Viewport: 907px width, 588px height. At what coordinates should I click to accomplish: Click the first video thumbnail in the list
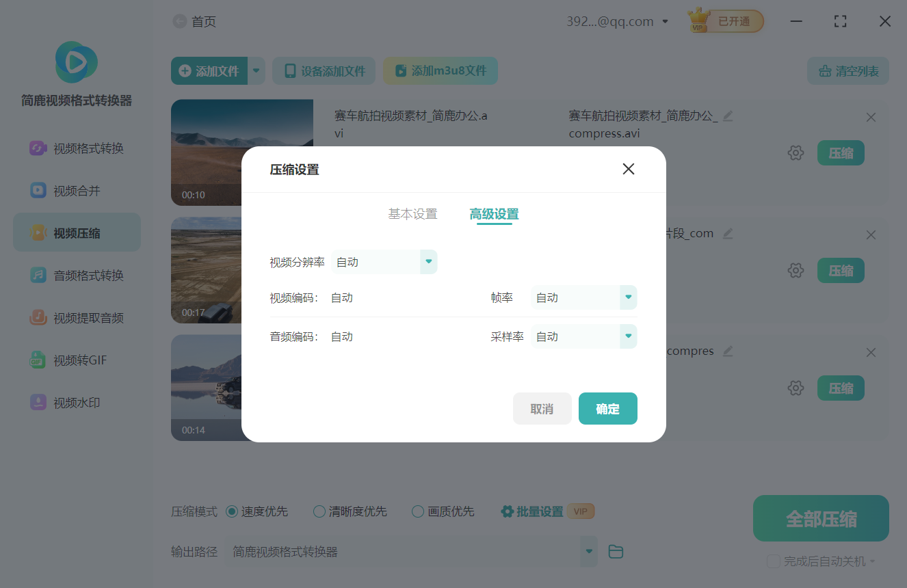241,152
